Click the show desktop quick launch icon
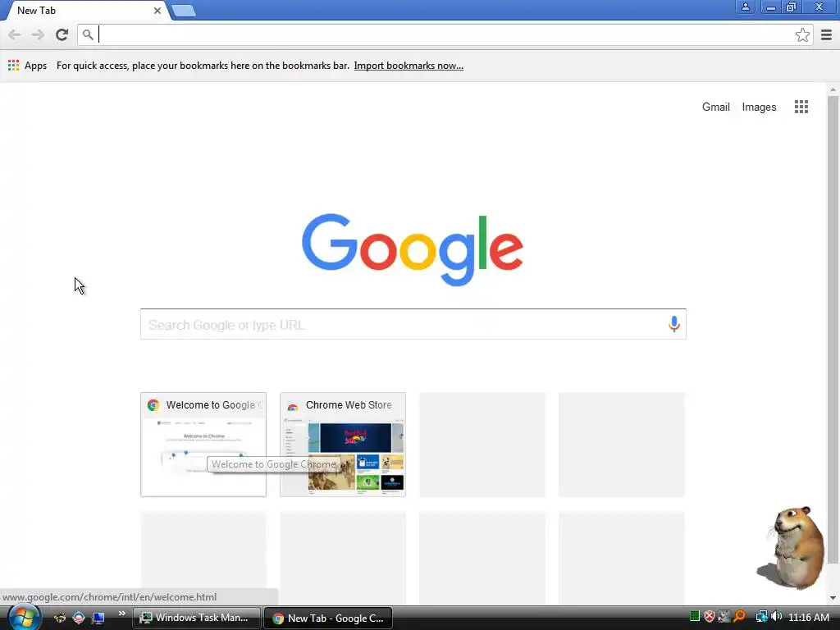This screenshot has height=630, width=840. 98,618
